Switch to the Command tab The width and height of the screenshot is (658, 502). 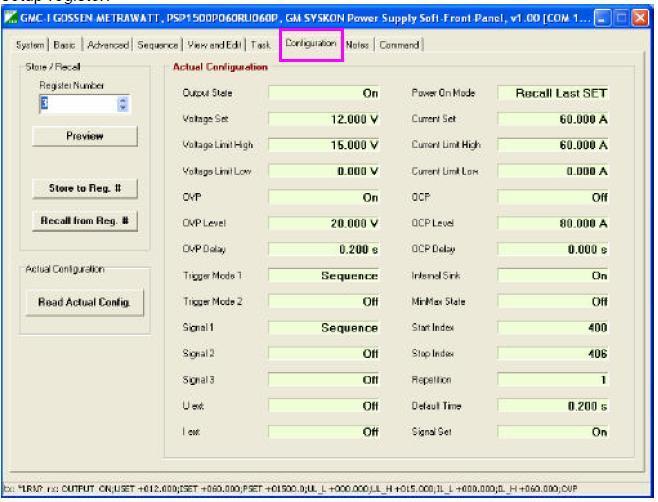coord(400,45)
